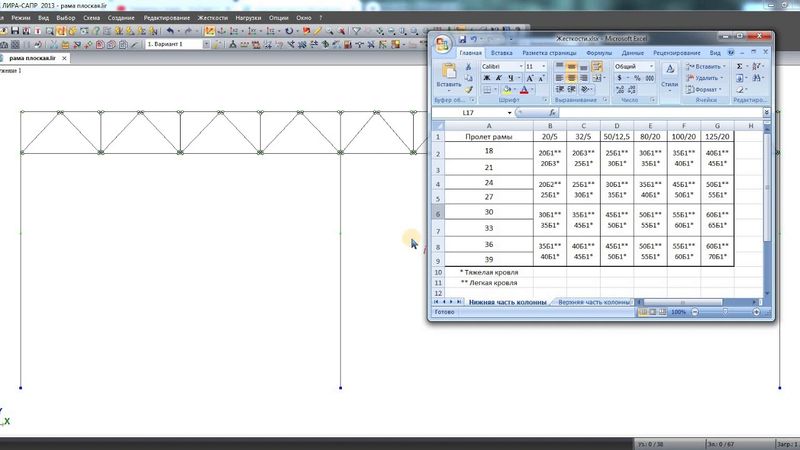Switch to Page Break Preview in Excel status bar
Viewport: 800px width, 450px height.
click(x=662, y=312)
